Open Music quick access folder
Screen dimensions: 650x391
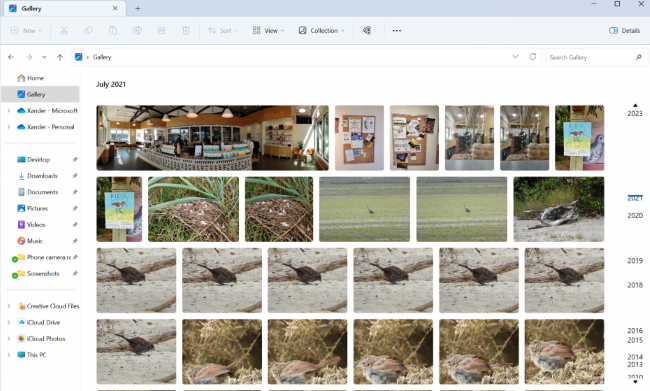pyautogui.click(x=35, y=241)
